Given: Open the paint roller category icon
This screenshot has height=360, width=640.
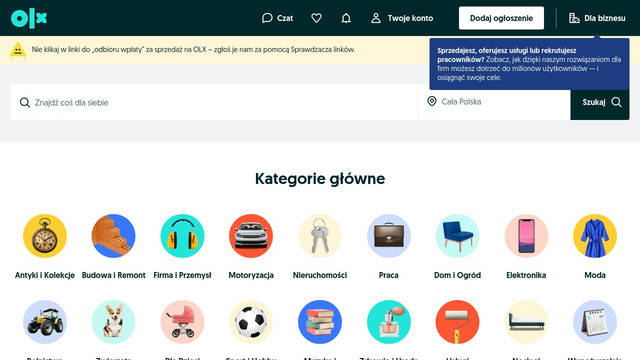Looking at the screenshot, I should coord(458,322).
